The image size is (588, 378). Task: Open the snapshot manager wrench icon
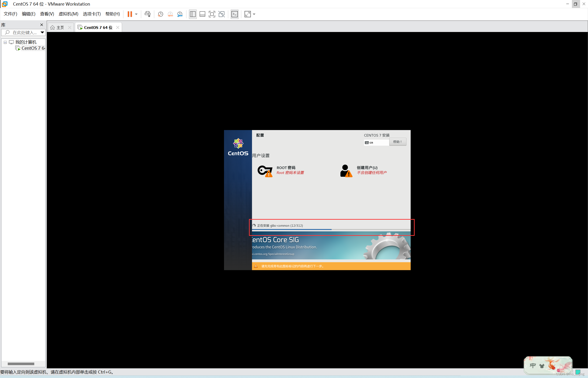point(180,14)
